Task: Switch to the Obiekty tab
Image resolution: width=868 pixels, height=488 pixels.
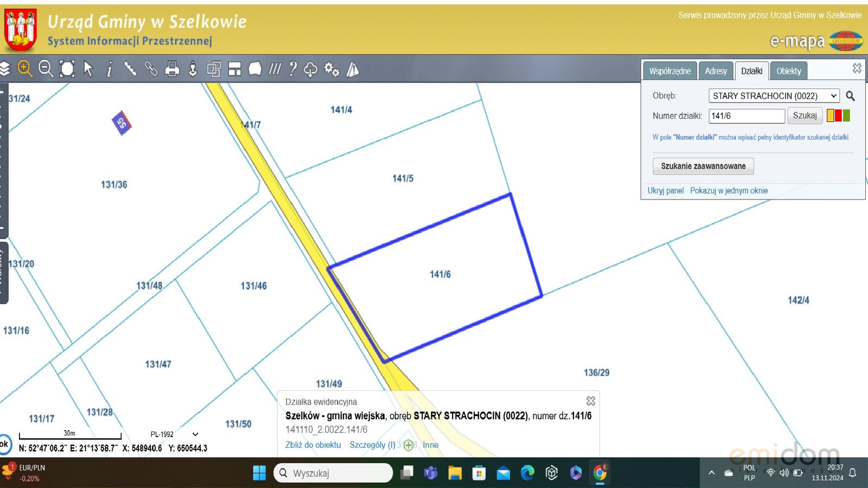Action: point(789,71)
